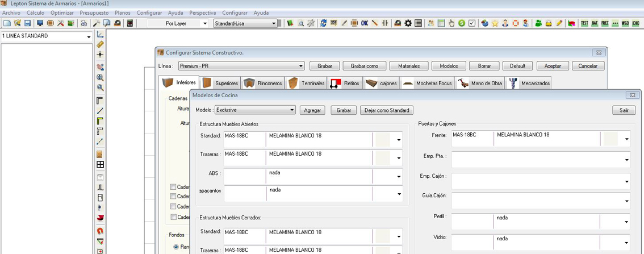Select the radio button under Fondos

point(176,247)
